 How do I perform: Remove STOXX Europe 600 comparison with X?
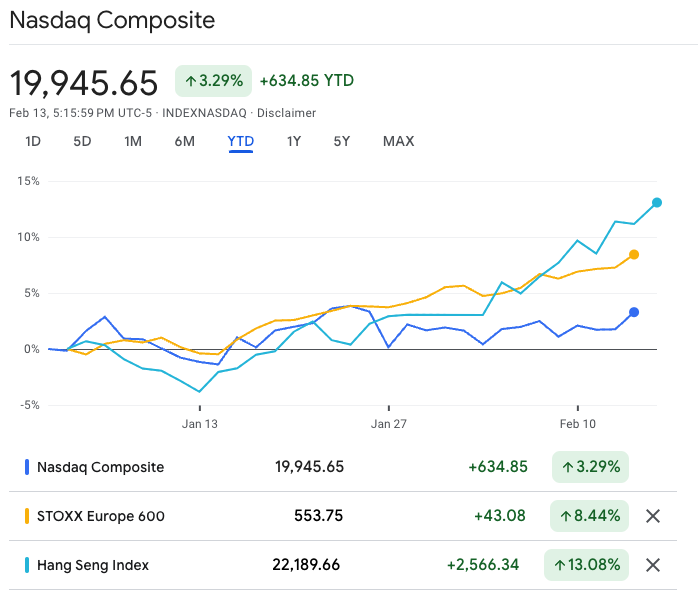[x=653, y=516]
